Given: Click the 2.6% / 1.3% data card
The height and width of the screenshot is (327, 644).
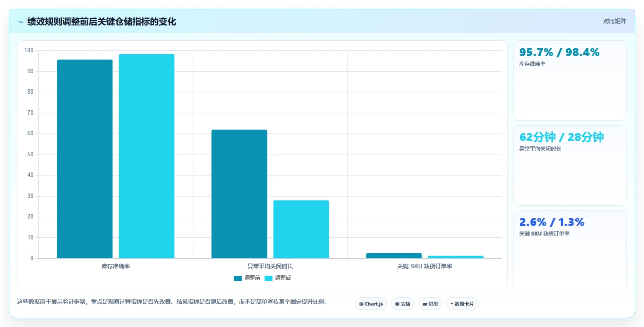Looking at the screenshot, I should click(570, 250).
